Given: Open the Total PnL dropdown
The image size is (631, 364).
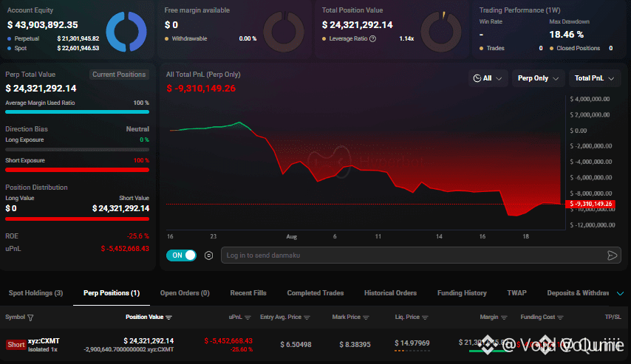Looking at the screenshot, I should click(x=594, y=78).
